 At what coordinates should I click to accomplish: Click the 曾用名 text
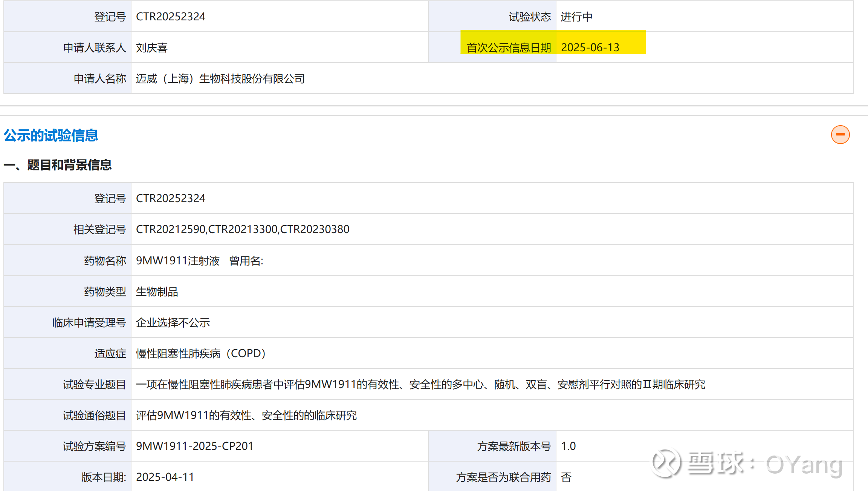246,261
